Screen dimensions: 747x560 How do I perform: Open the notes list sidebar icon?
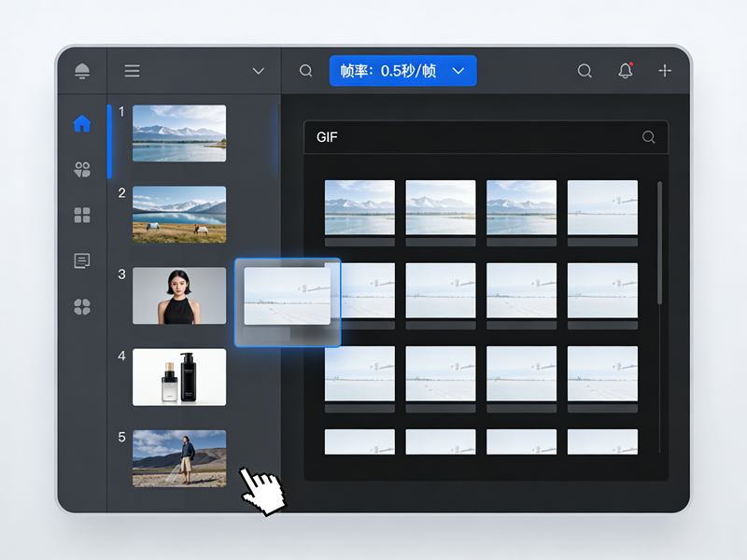point(82,261)
